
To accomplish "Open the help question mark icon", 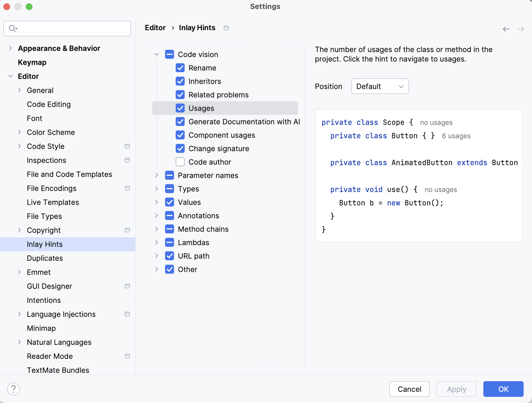I will point(13,389).
